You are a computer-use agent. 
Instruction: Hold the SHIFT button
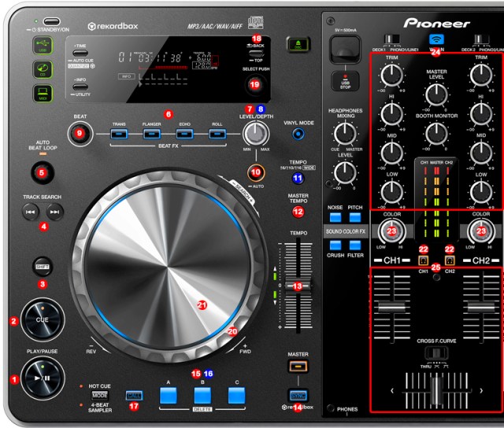pyautogui.click(x=43, y=267)
